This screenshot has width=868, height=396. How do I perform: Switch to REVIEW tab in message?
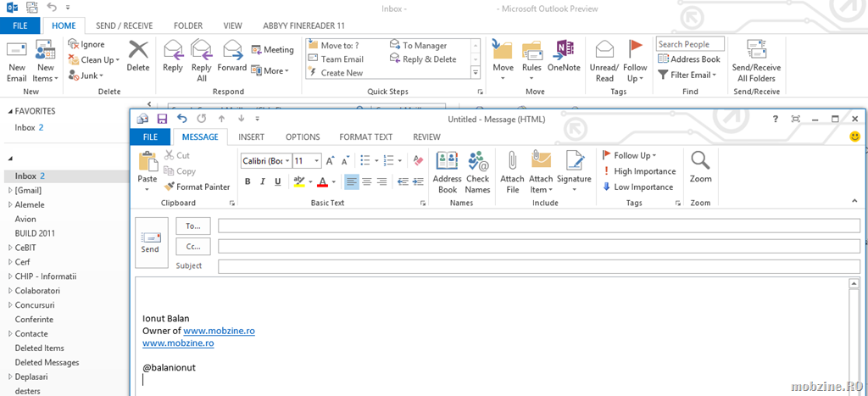click(x=427, y=137)
